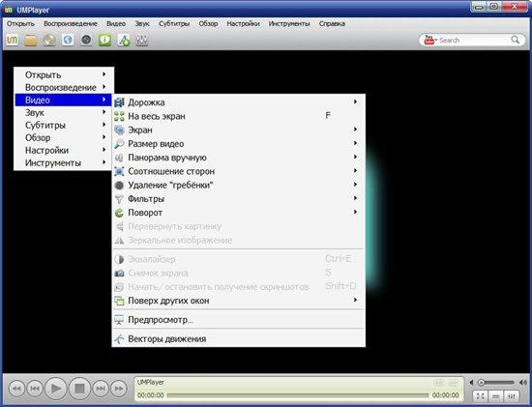Click the playback seek bar
This screenshot has width=532, height=407.
(x=298, y=395)
